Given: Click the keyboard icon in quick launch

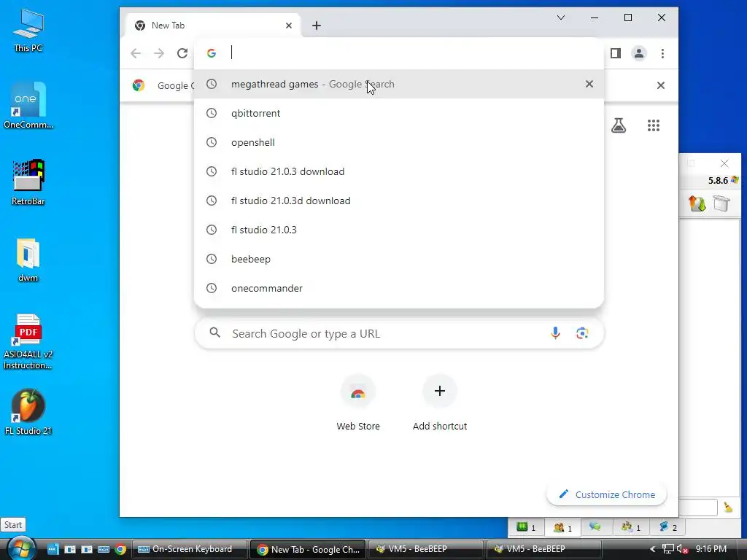Looking at the screenshot, I should tap(104, 549).
